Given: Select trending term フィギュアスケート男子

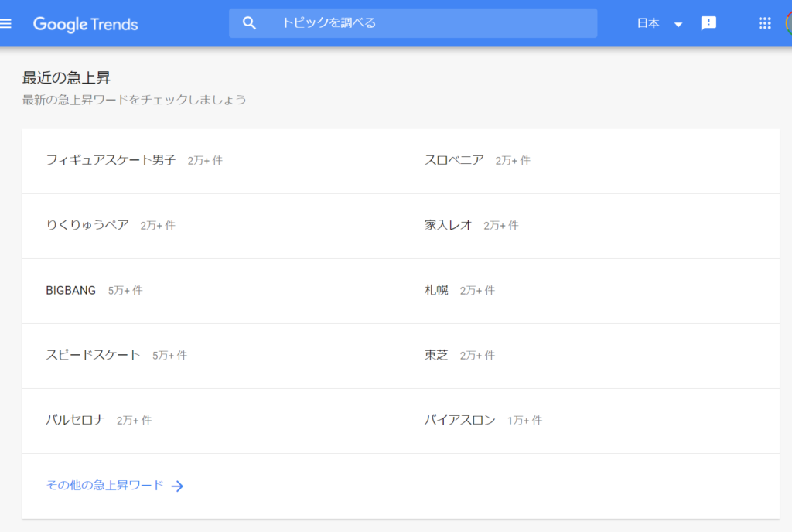Looking at the screenshot, I should click(111, 160).
